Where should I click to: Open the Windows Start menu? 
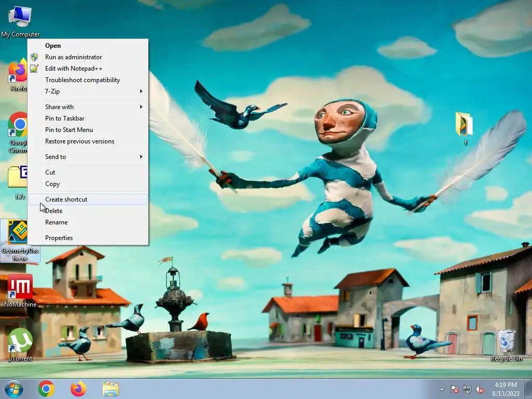(x=14, y=389)
